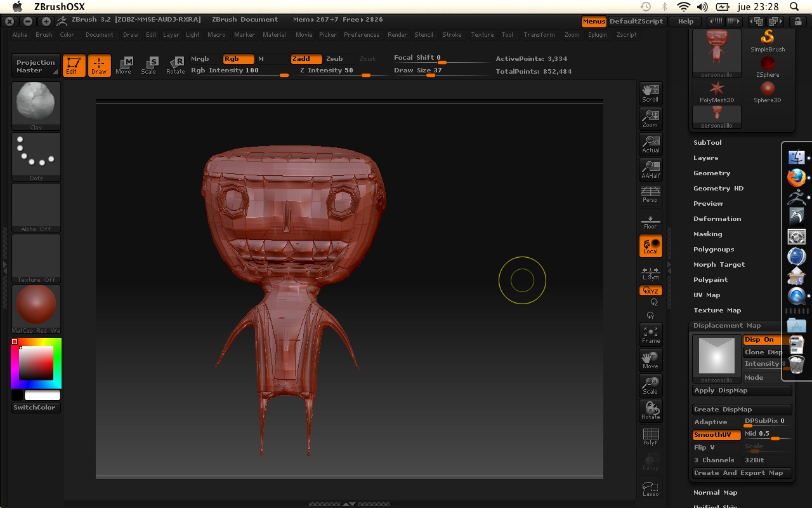Image resolution: width=812 pixels, height=508 pixels.
Task: Select the Sphere3D tool
Action: pyautogui.click(x=768, y=92)
